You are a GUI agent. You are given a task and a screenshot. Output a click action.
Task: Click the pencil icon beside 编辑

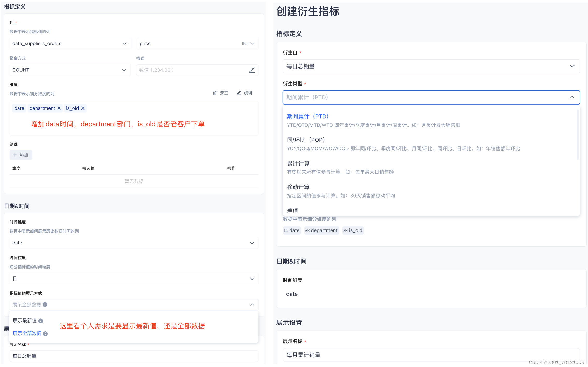tap(239, 93)
